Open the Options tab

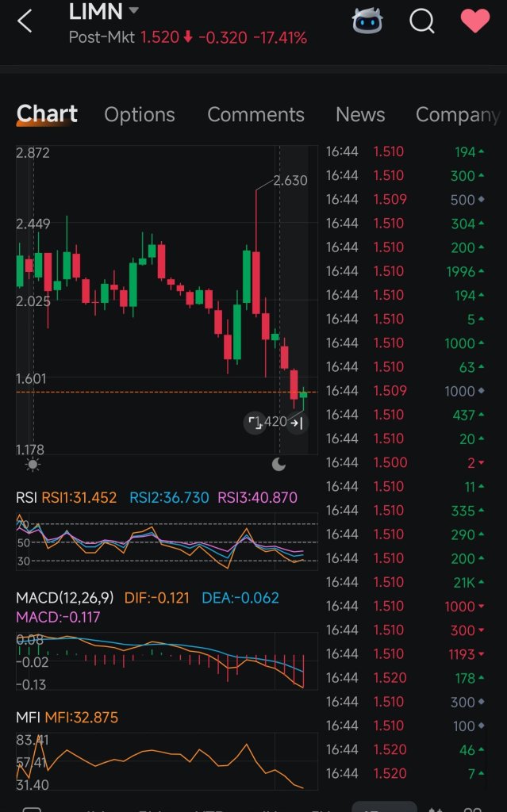coord(140,114)
